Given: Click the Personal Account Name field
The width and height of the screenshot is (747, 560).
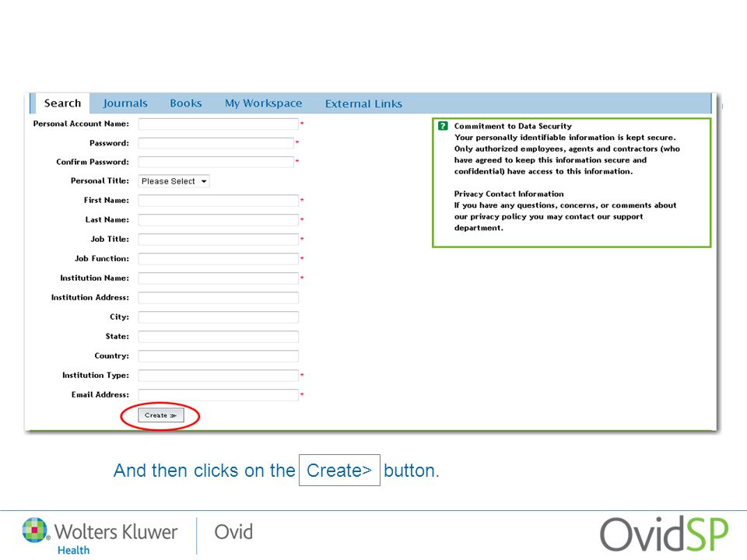Looking at the screenshot, I should point(218,124).
